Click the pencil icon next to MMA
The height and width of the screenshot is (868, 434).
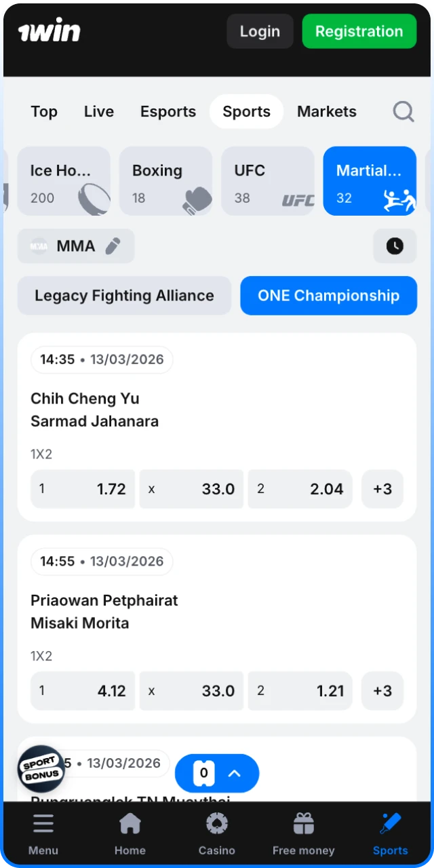[x=113, y=245]
